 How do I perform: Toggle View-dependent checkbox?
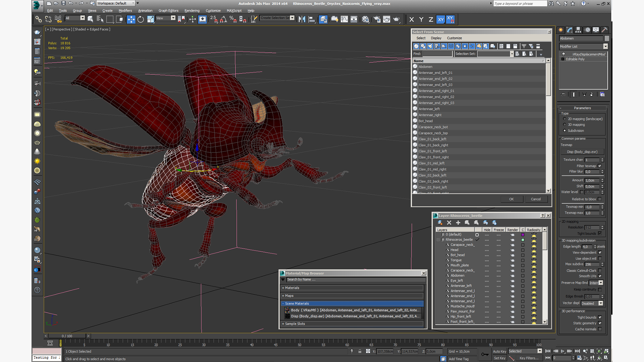pos(600,253)
